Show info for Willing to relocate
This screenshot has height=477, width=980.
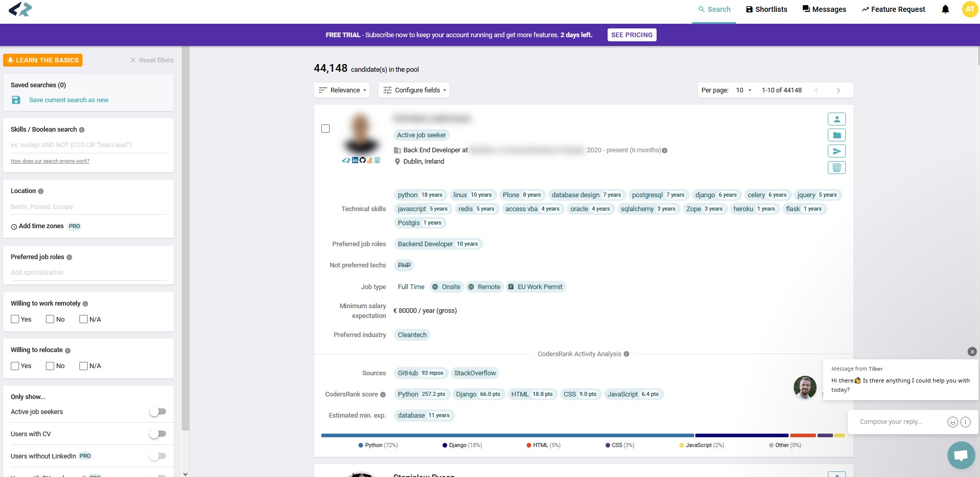click(x=68, y=350)
